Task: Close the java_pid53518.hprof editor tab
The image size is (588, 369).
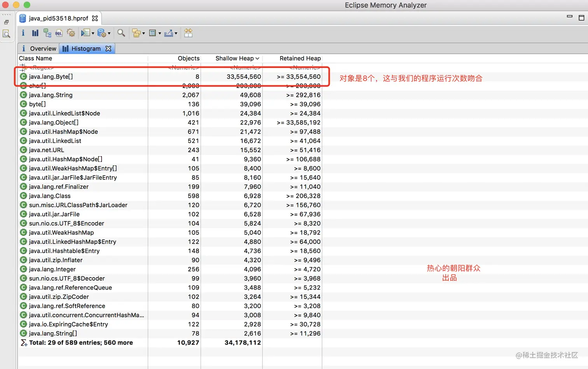Action: (x=95, y=18)
